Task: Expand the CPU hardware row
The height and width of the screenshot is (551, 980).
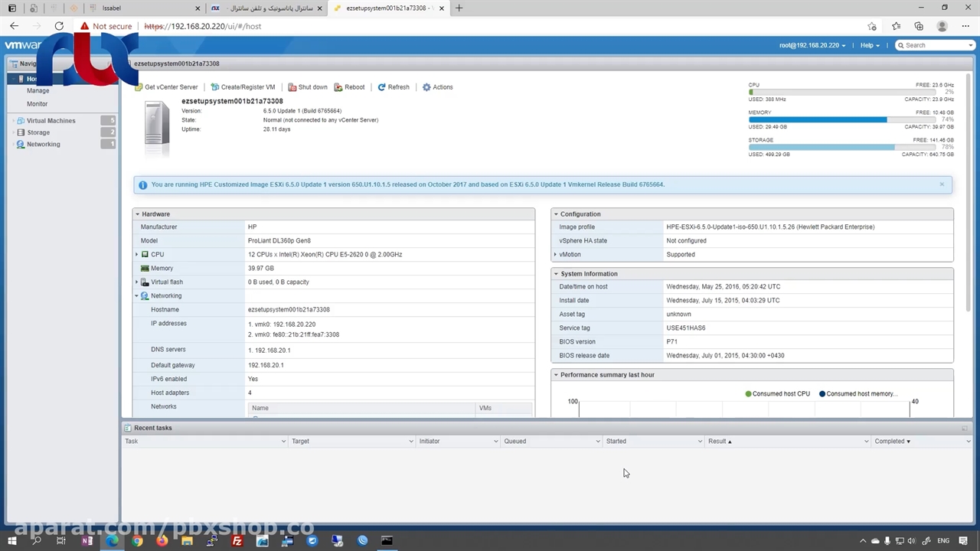Action: point(137,254)
